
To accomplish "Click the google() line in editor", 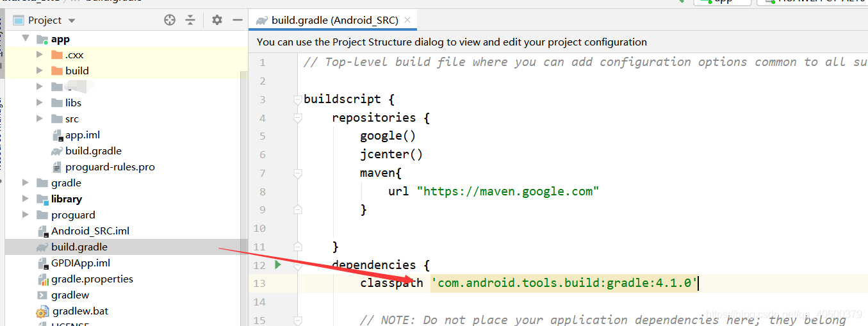I will 388,136.
